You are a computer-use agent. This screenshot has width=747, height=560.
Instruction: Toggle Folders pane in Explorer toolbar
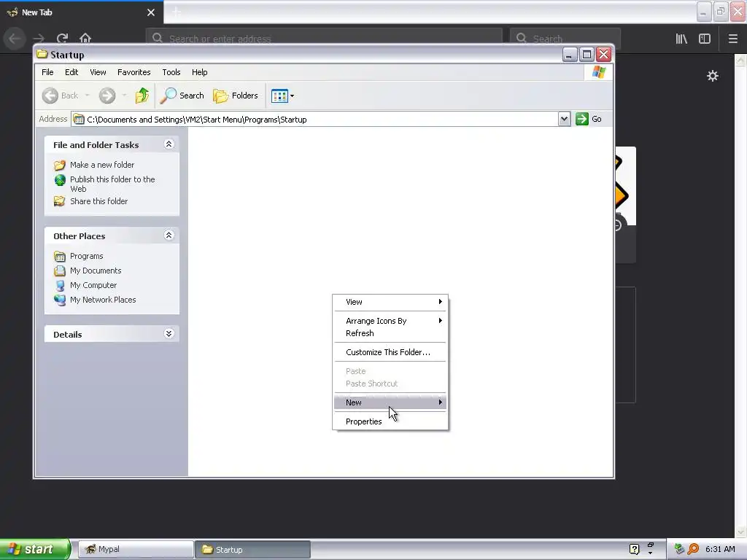point(236,96)
